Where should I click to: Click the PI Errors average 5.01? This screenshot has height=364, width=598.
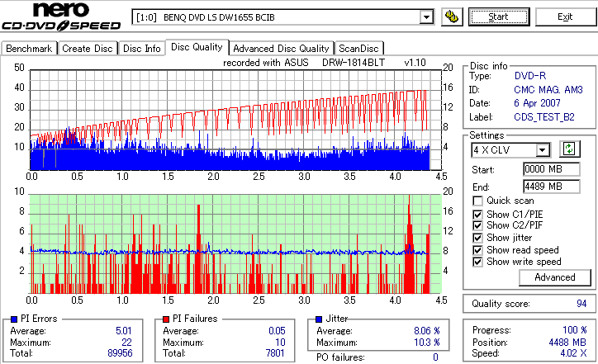124,331
